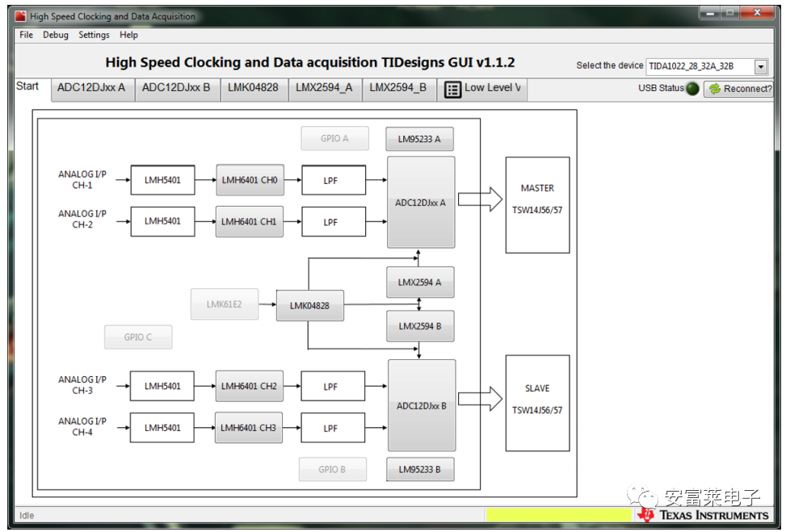Click the yellow progress bar in the status bar
Image resolution: width=786 pixels, height=532 pixels.
(558, 515)
